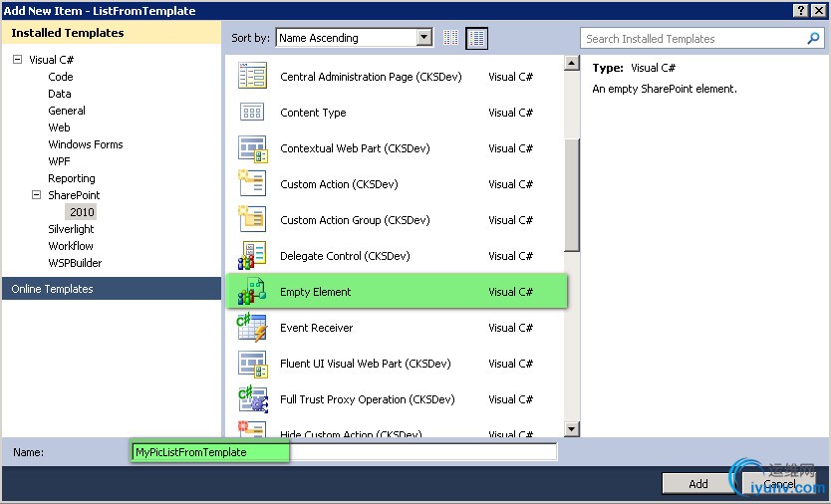This screenshot has width=831, height=504.
Task: Click the Delegate Control template icon
Action: click(x=252, y=255)
